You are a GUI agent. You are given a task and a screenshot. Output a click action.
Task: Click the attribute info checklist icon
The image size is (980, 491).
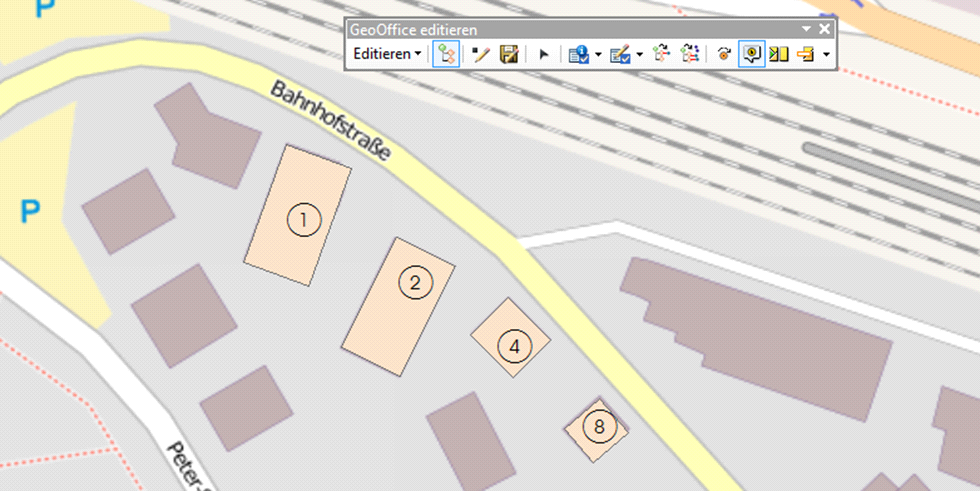coord(579,54)
